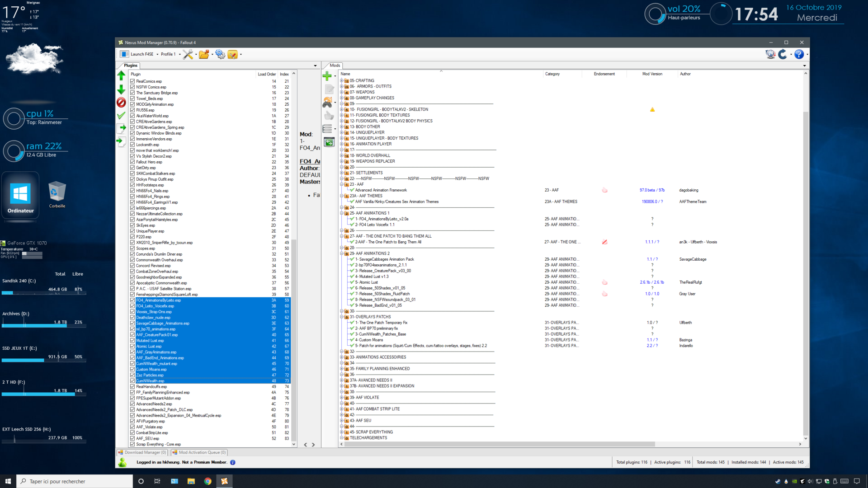868x488 pixels.
Task: Click the FO4_AnimationsByLeito mod info link
Action: coord(310,161)
